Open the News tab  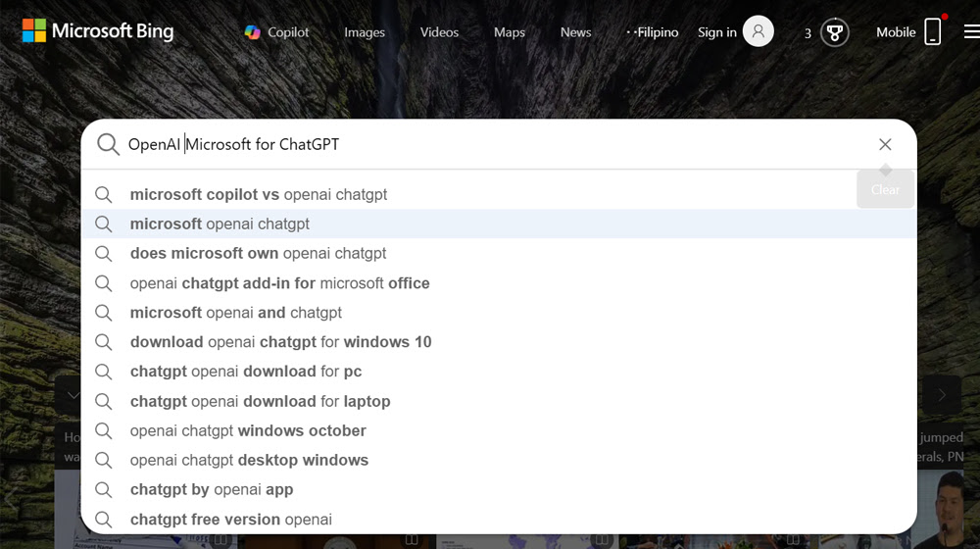pos(575,32)
